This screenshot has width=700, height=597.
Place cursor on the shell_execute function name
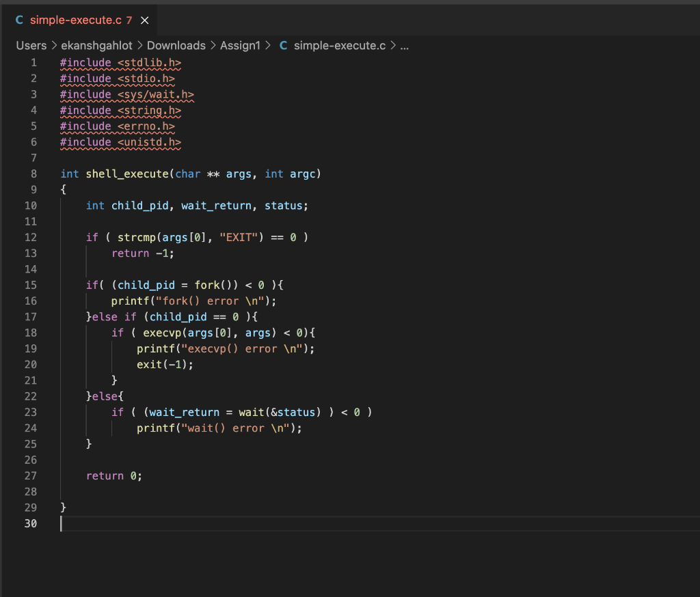[x=126, y=173]
